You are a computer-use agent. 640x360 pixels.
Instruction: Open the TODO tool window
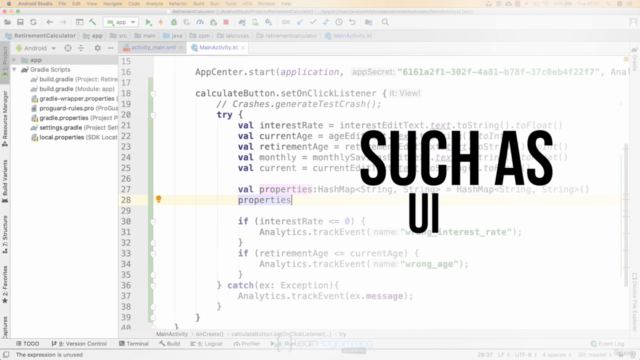[x=27, y=344]
